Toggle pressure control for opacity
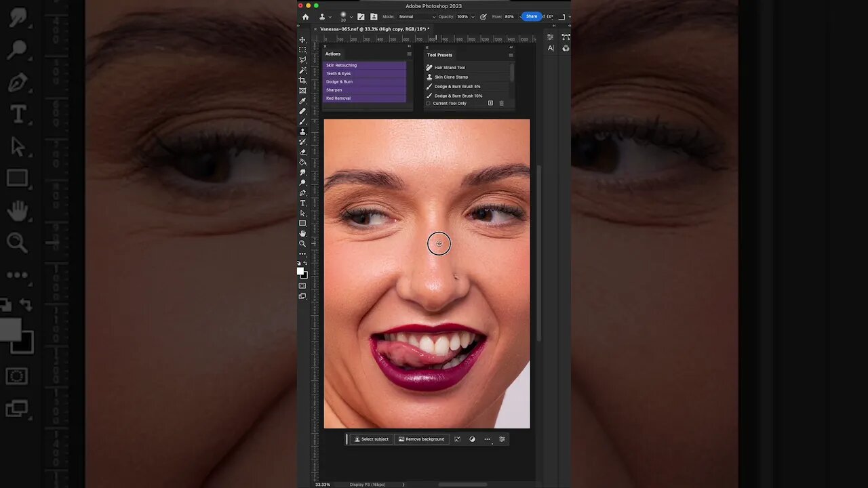This screenshot has width=868, height=488. pos(484,17)
